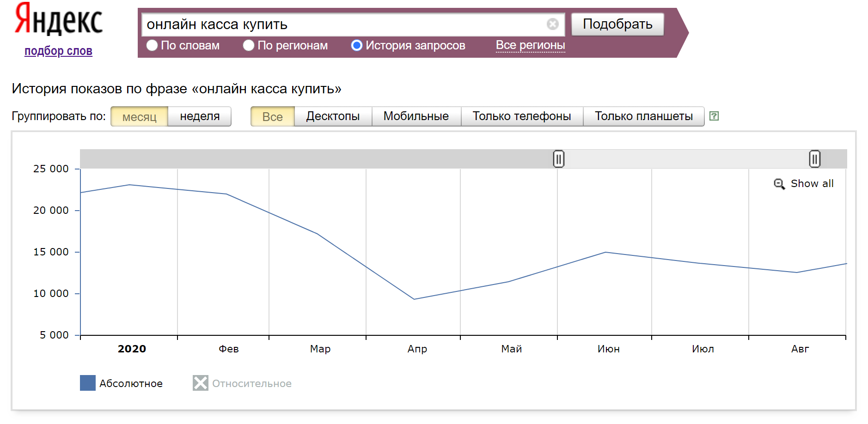Grab the right range slider handle
This screenshot has height=424, width=868.
[814, 159]
